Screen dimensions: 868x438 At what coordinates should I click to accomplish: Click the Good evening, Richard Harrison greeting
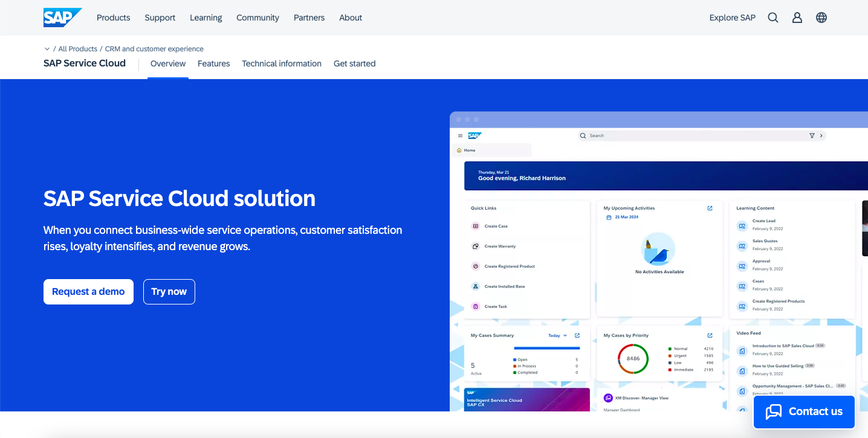pos(522,178)
